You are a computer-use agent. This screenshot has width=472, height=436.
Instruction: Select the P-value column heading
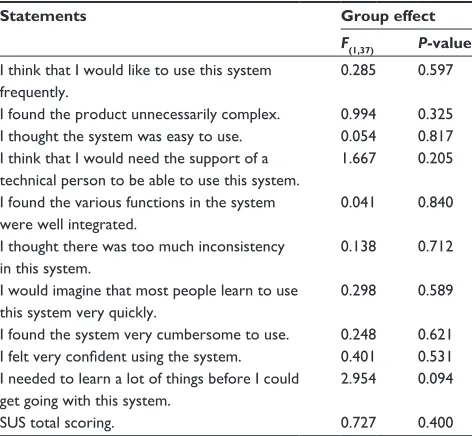tap(445, 43)
